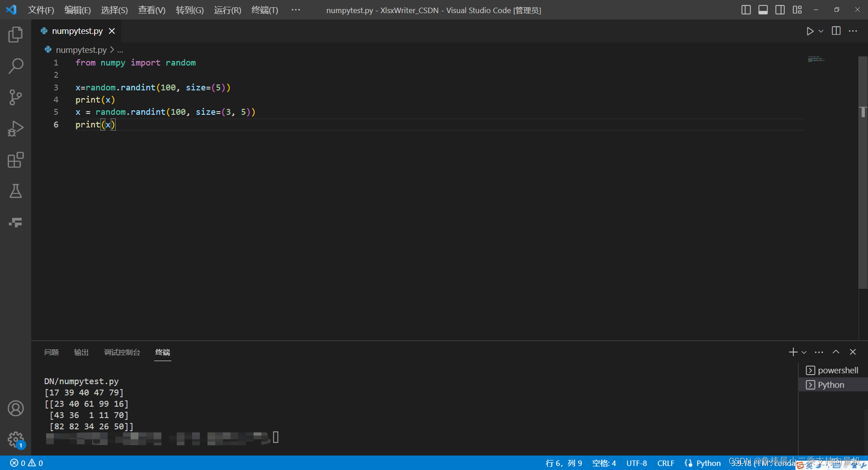
Task: Open editor More Actions ellipsis
Action: [853, 31]
